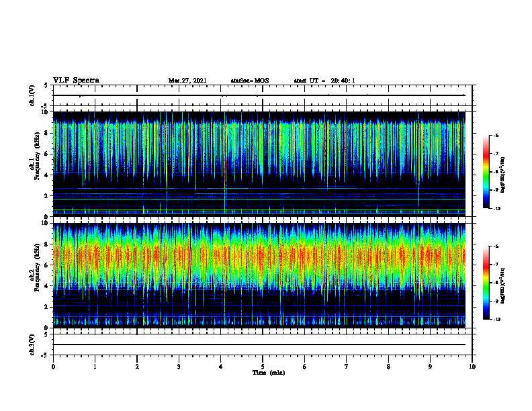532x411 pixels.
Task: Click the "-7" label on ch.1 color bar
Action: click(496, 154)
